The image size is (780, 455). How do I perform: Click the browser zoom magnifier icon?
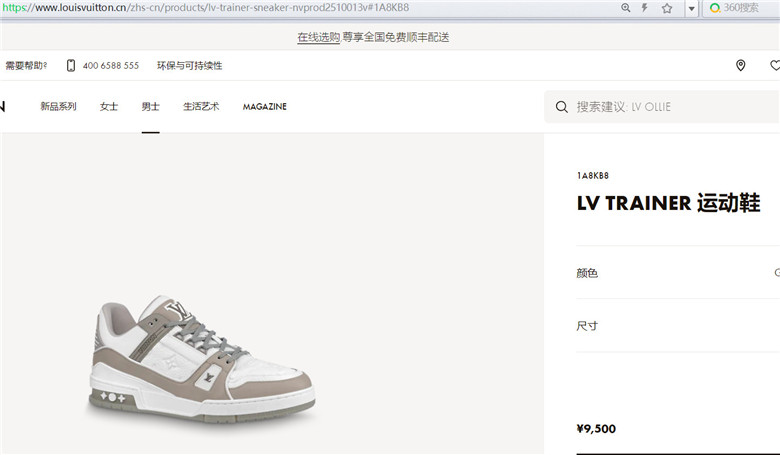tap(626, 8)
